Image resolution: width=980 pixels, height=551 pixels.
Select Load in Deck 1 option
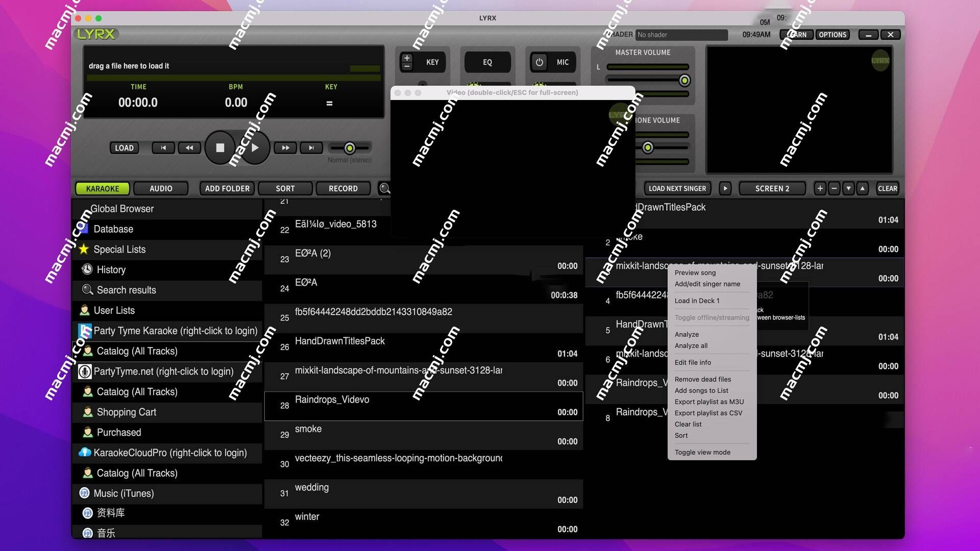697,300
